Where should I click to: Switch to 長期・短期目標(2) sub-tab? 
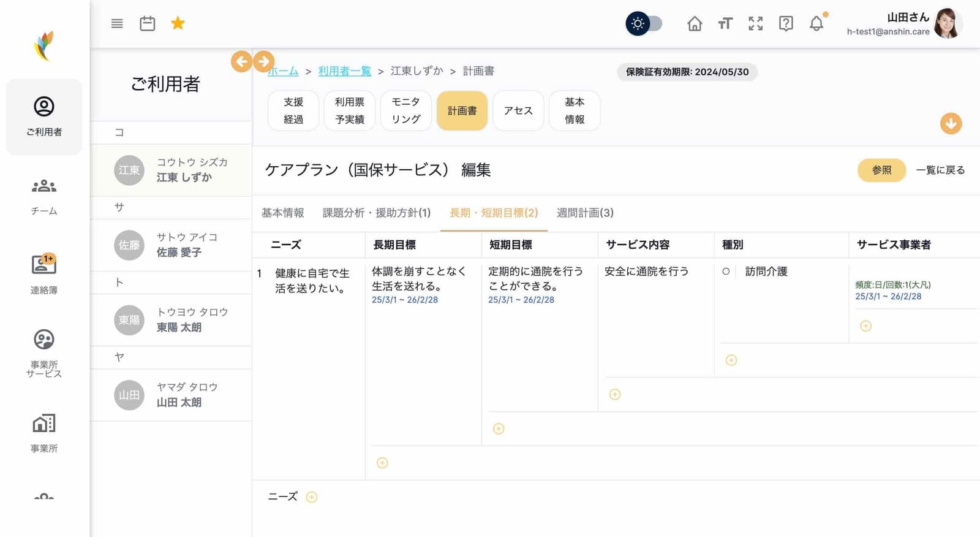(494, 213)
